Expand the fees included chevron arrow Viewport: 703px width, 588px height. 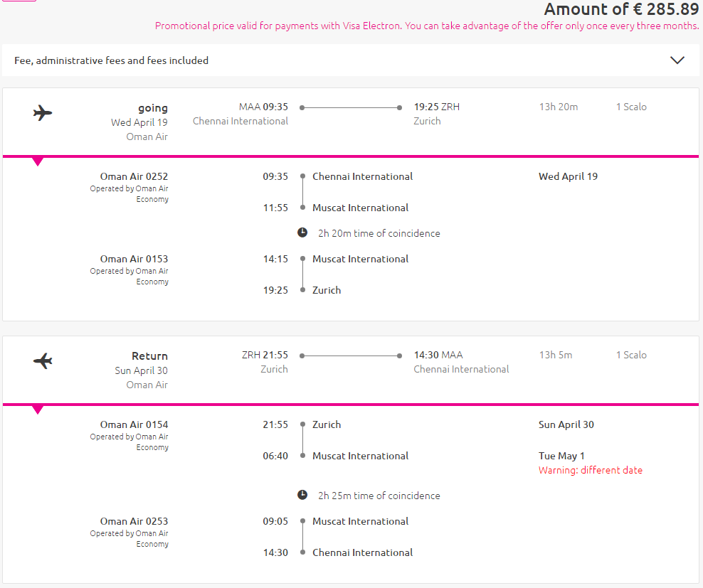point(677,60)
